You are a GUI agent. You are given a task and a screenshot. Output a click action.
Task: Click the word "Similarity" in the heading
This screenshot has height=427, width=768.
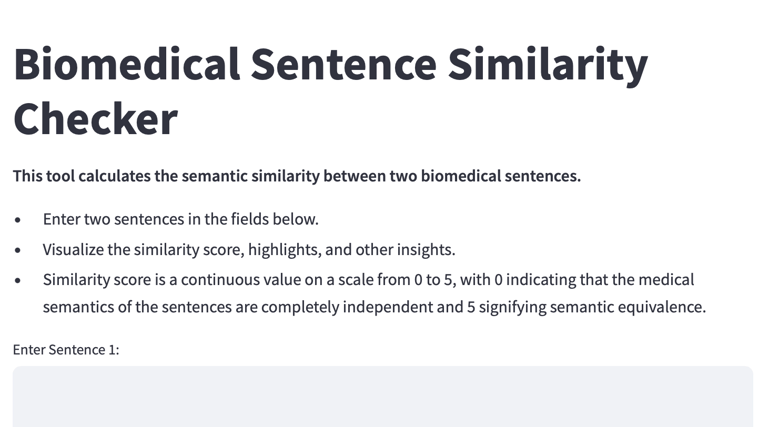[x=547, y=64]
